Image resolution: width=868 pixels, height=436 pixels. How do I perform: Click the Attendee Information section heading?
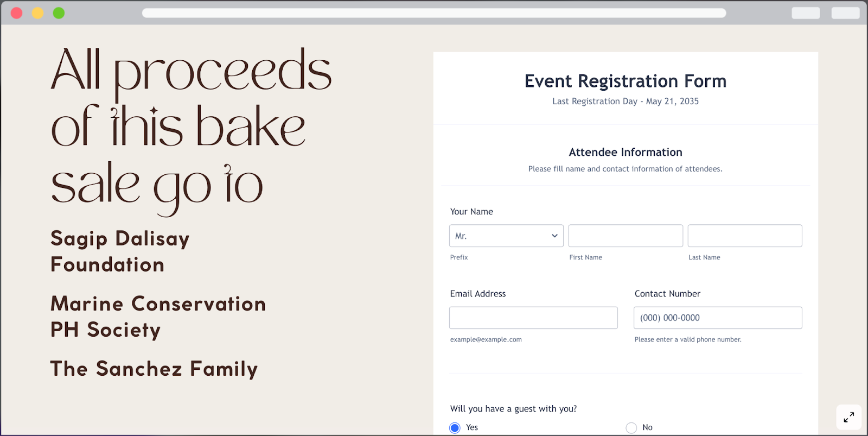point(626,153)
